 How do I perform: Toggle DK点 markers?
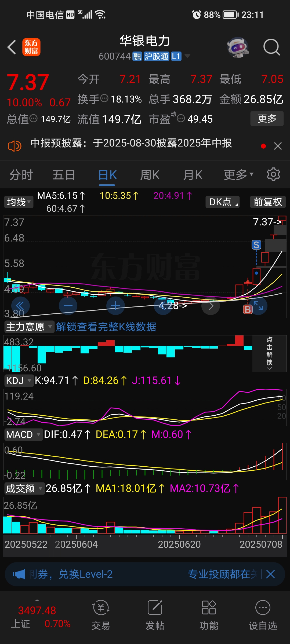click(x=223, y=202)
